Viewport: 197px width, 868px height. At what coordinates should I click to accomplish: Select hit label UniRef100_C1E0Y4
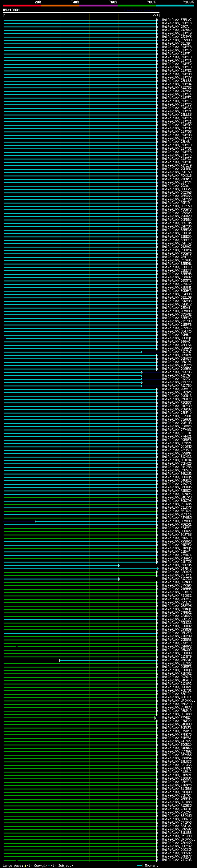click(177, 551)
